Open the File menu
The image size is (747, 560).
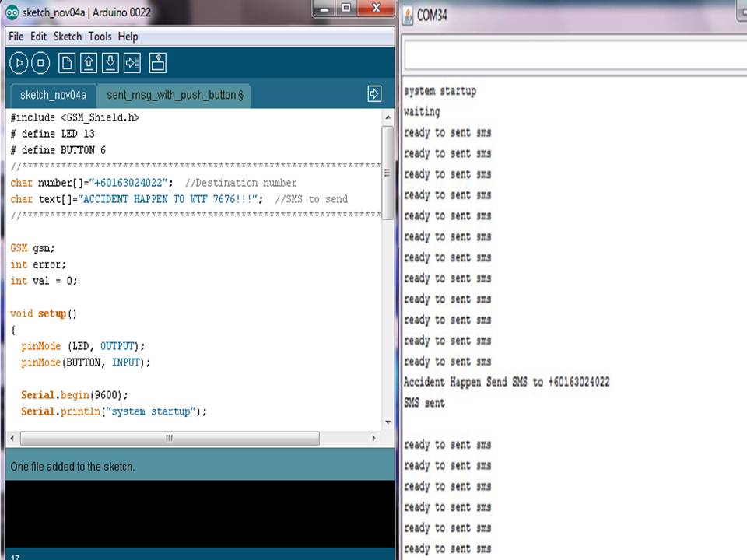click(16, 37)
